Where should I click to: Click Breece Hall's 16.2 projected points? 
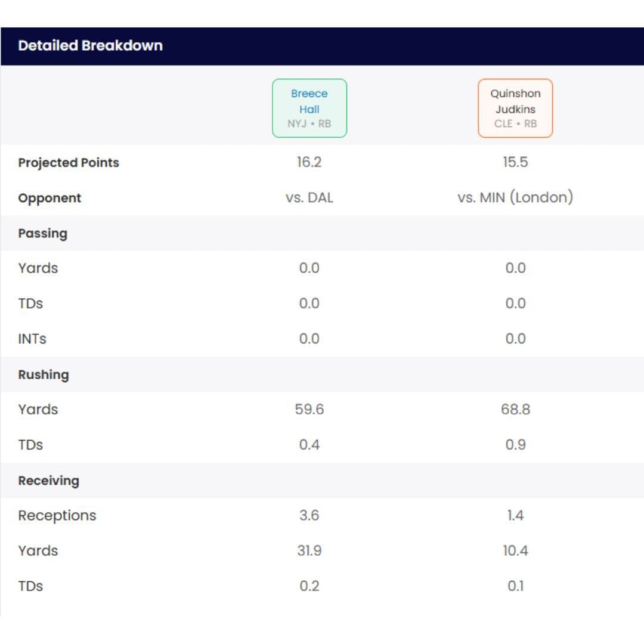(x=309, y=162)
